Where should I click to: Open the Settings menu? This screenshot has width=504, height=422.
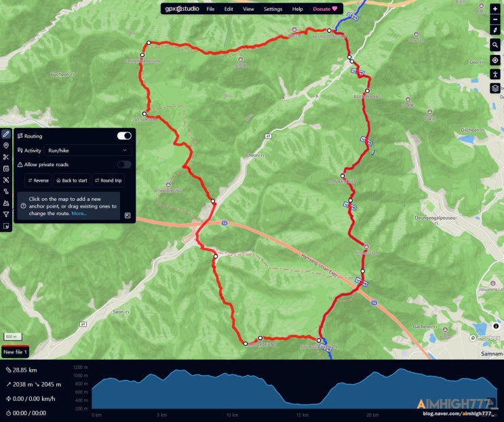click(x=273, y=9)
